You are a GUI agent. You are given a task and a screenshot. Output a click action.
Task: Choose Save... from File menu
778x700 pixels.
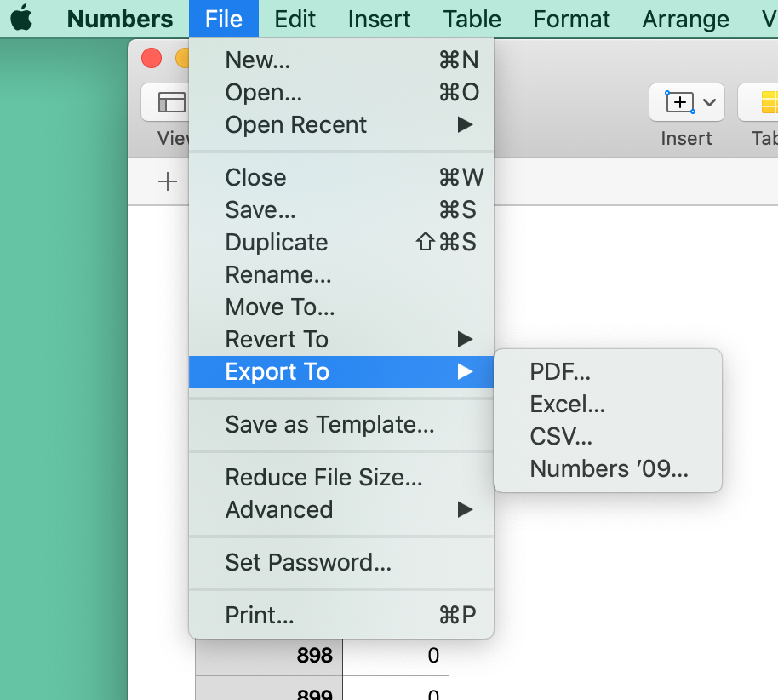point(341,209)
